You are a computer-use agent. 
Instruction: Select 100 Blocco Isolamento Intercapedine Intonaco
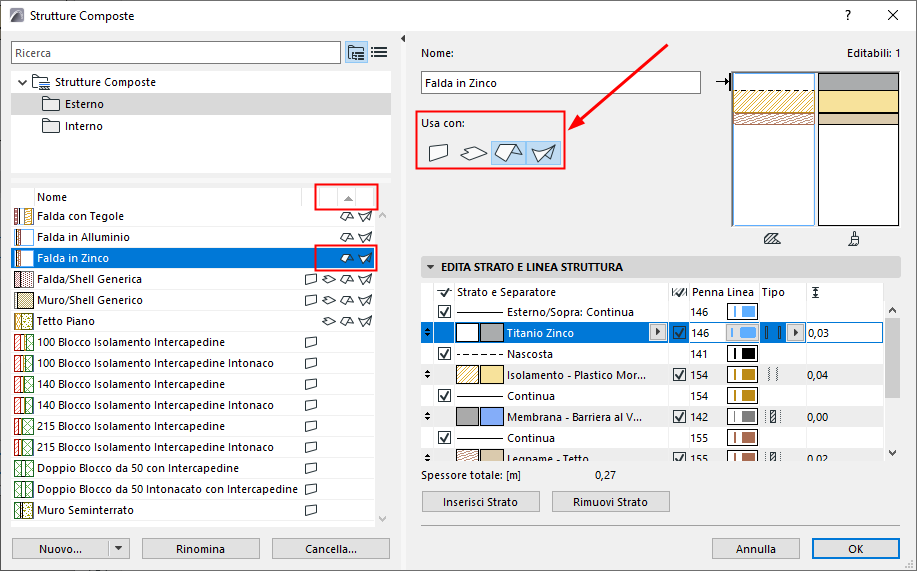(193, 363)
